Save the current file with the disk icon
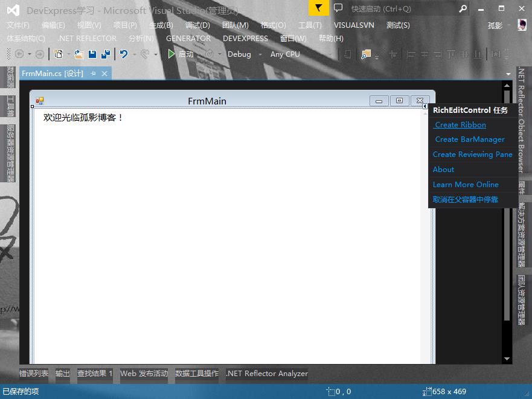Screen dimensions: 532x399 coord(92,54)
